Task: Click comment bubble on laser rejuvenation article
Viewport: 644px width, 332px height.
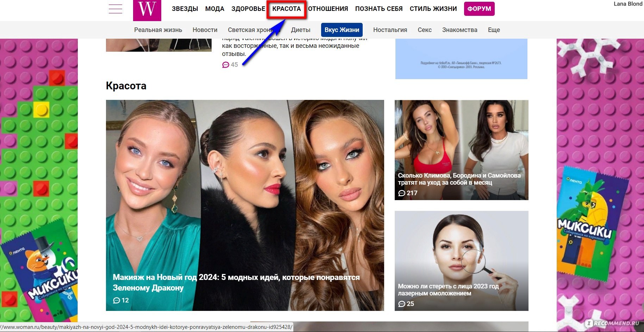Action: 402,304
